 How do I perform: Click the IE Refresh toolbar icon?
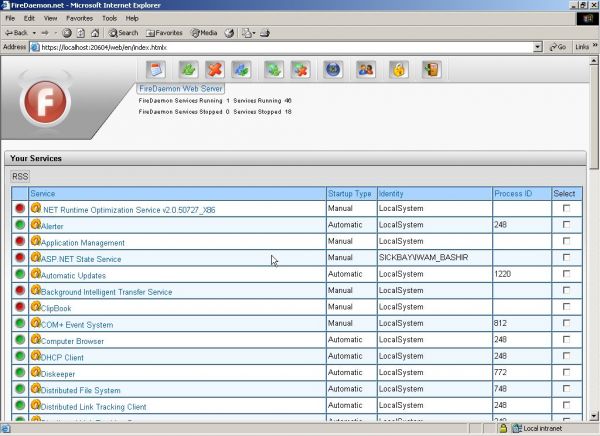(x=81, y=33)
